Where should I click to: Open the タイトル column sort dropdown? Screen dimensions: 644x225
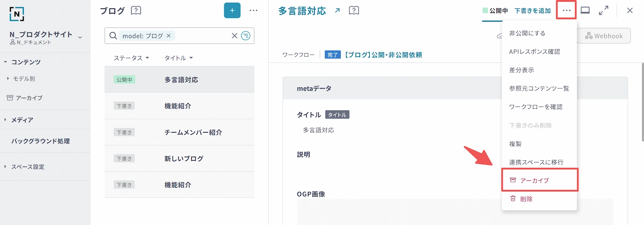[x=178, y=58]
